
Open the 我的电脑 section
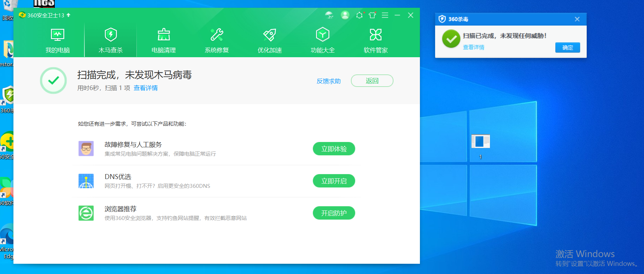pos(58,41)
